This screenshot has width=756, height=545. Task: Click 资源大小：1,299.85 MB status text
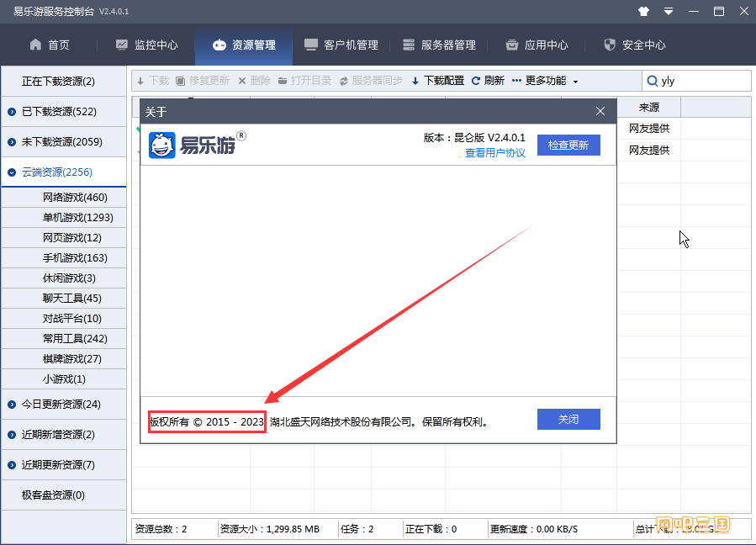tap(269, 529)
